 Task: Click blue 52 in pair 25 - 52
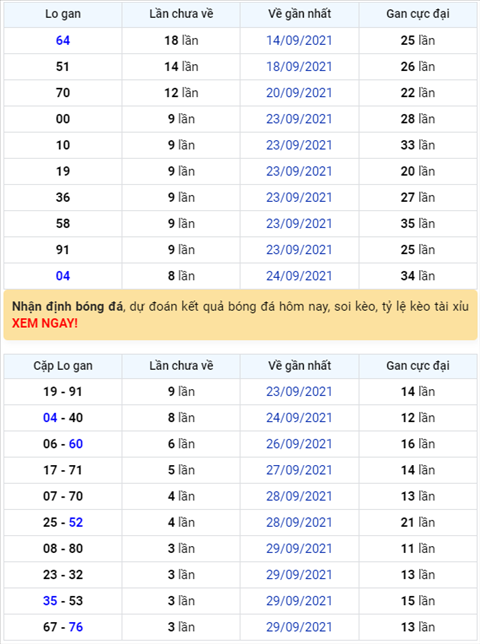(x=76, y=522)
